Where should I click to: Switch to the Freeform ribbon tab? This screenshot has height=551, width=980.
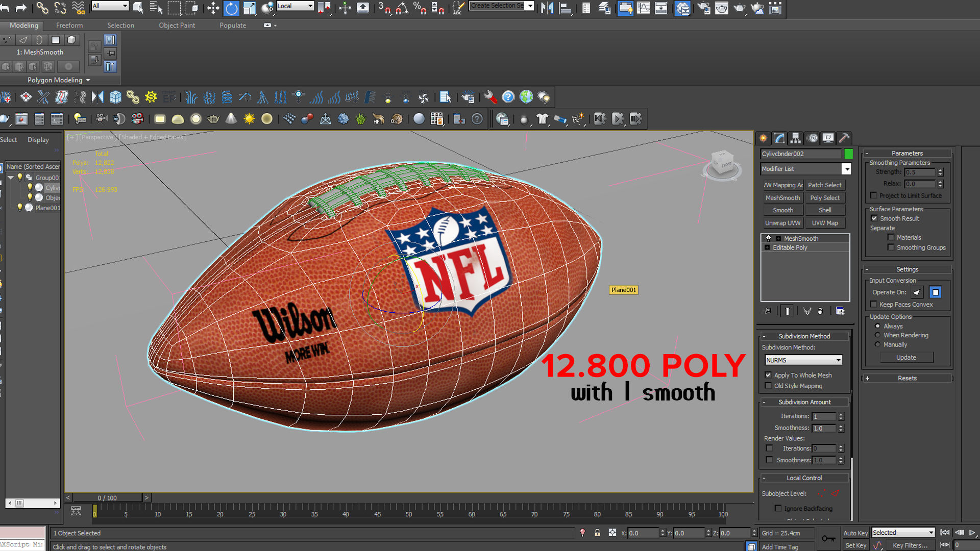[69, 25]
